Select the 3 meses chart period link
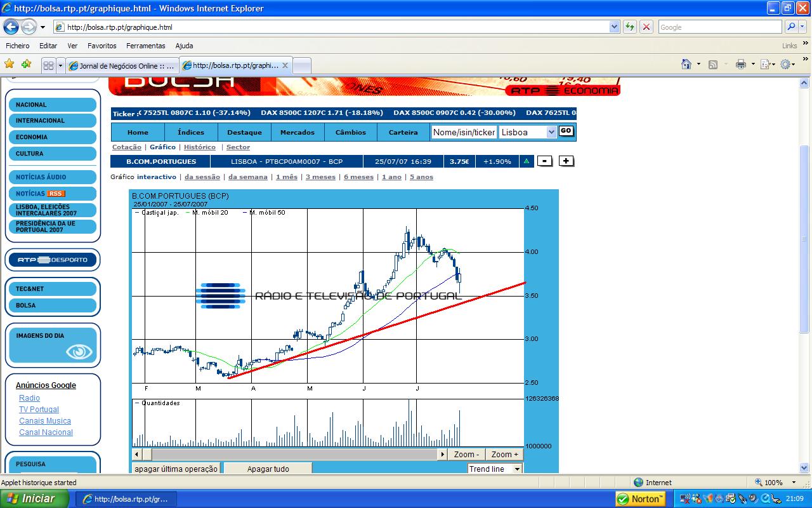The width and height of the screenshot is (812, 508). tap(320, 177)
